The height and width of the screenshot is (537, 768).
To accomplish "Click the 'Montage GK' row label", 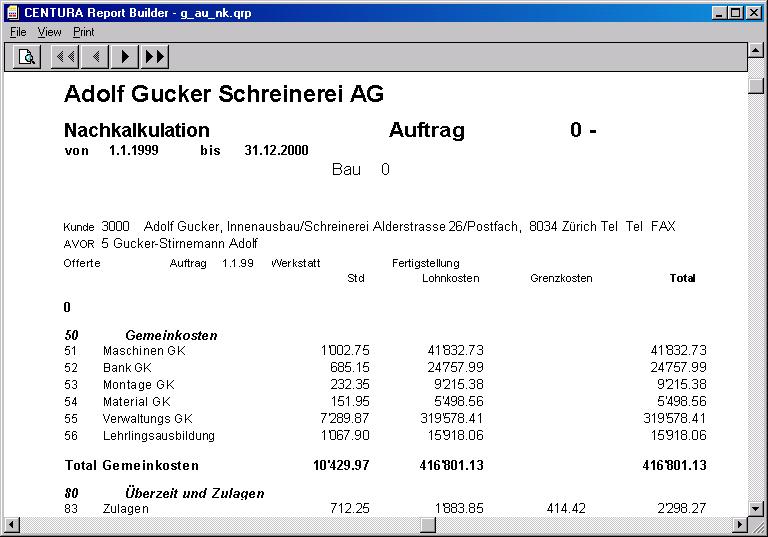I will (x=139, y=385).
